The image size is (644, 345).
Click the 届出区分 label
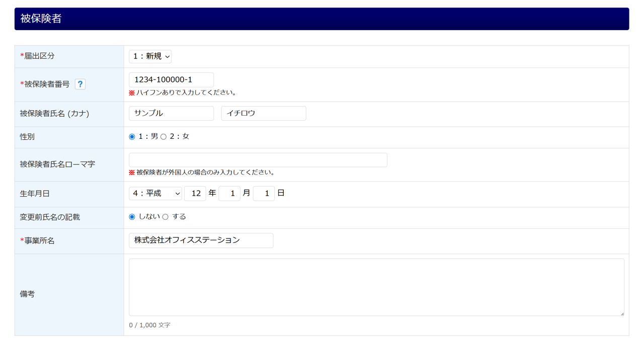pos(37,56)
